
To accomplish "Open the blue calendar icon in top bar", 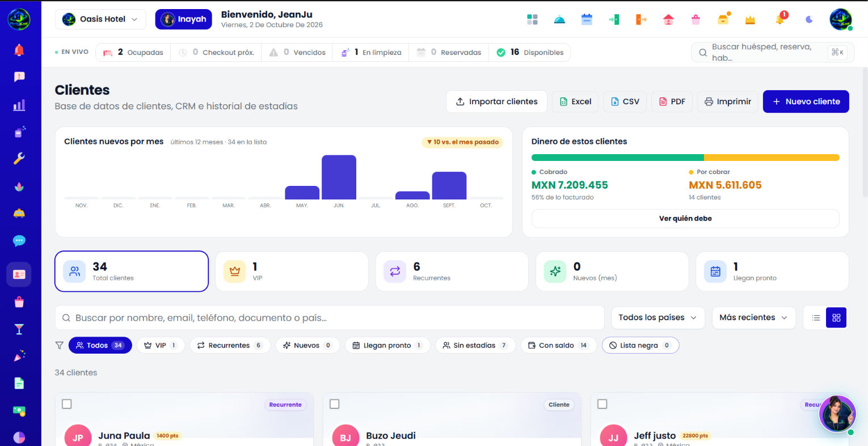I will pyautogui.click(x=587, y=20).
